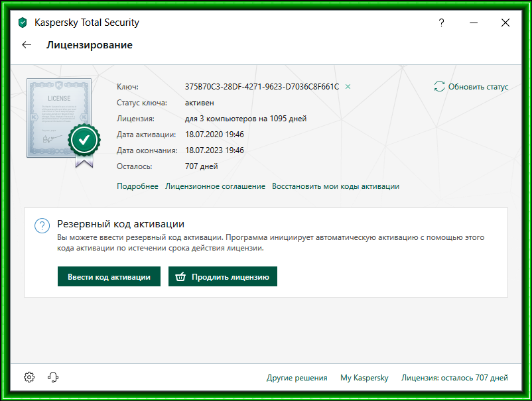Open settings via the gear icon
Screen dimensions: 532x401
tap(29, 377)
